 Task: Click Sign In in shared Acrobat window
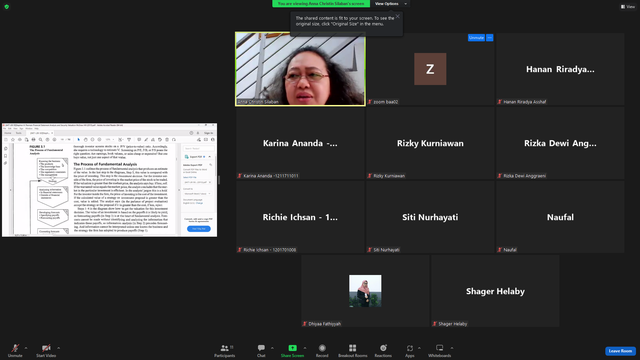click(208, 133)
